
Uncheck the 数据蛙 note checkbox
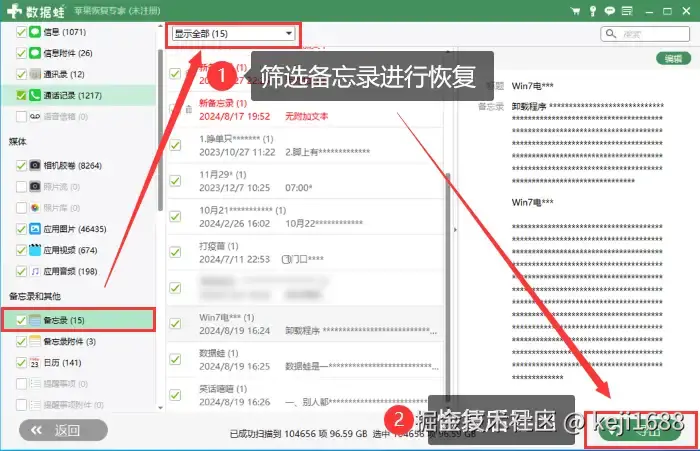pyautogui.click(x=175, y=359)
